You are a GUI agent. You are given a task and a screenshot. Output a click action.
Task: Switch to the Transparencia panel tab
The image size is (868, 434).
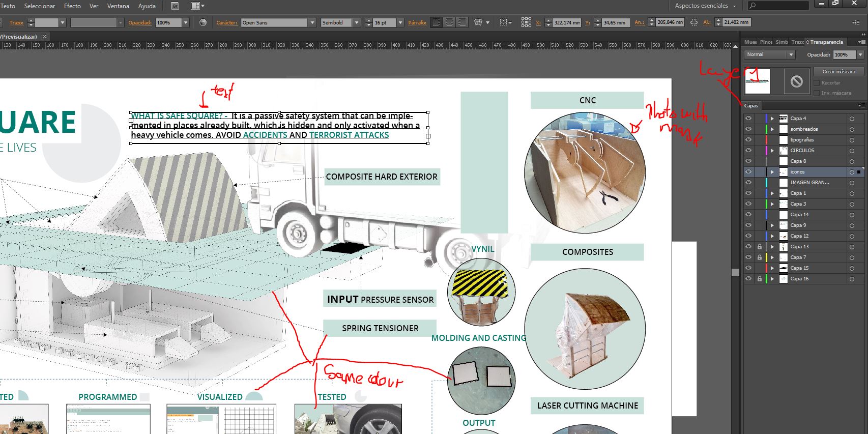pyautogui.click(x=825, y=42)
